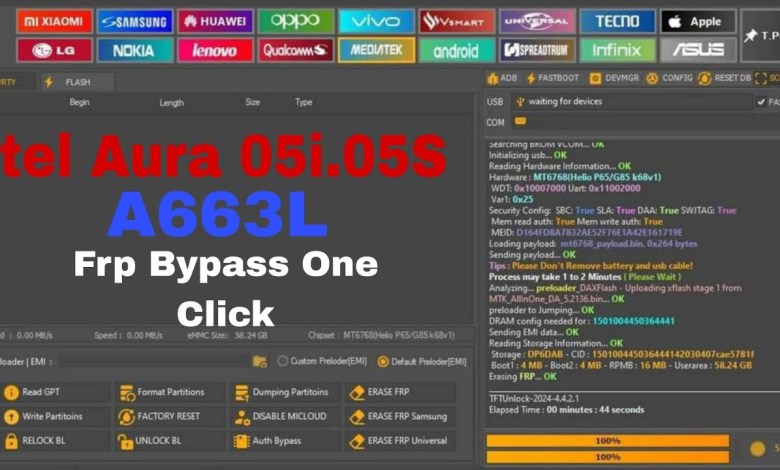Open the preloader file browse folder icon

tap(260, 361)
